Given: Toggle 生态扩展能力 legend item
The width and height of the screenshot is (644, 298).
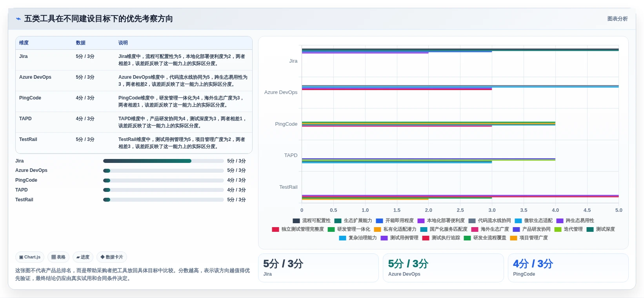Looking at the screenshot, I should click(x=353, y=221).
